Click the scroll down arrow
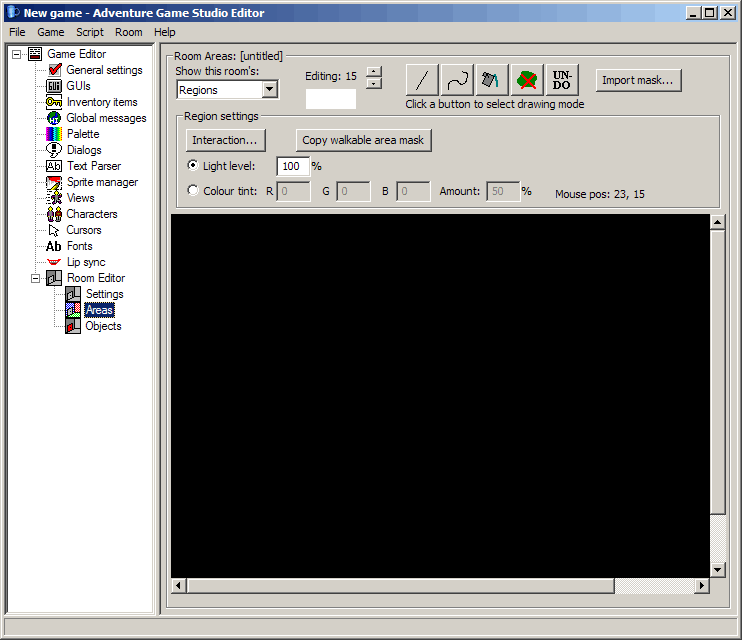 click(717, 569)
